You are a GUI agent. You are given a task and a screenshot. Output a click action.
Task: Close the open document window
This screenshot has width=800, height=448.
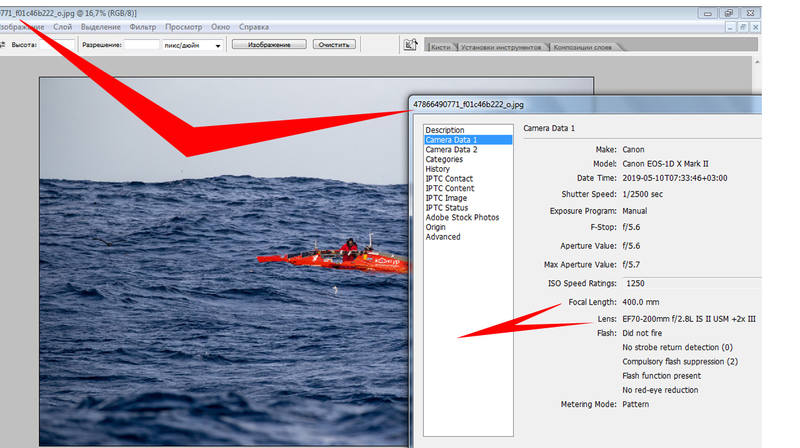point(756,27)
